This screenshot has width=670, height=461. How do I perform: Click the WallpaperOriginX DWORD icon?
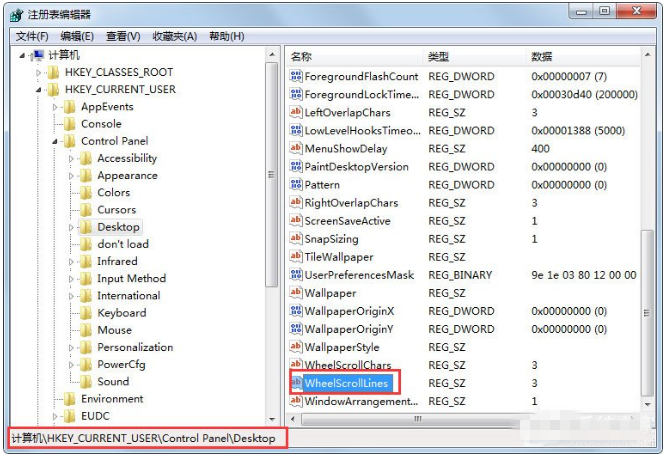[x=296, y=311]
